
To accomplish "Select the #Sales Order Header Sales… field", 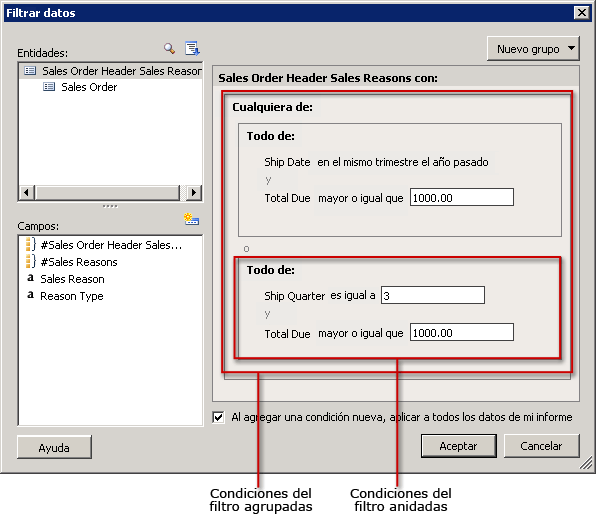I will pyautogui.click(x=111, y=245).
